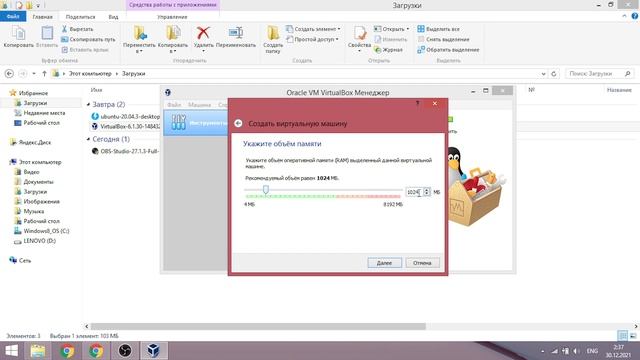
Task: Switch to the Управление ribbon tab
Action: pos(172,17)
